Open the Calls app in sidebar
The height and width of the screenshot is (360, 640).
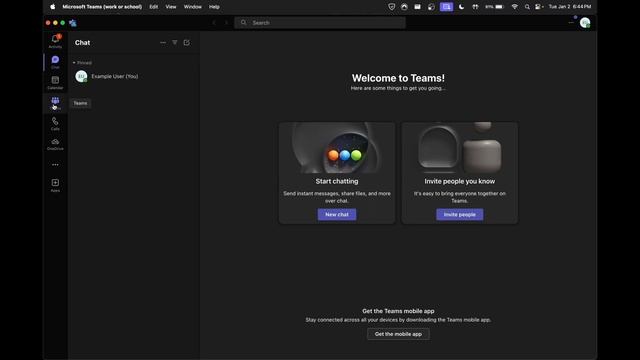tap(55, 124)
